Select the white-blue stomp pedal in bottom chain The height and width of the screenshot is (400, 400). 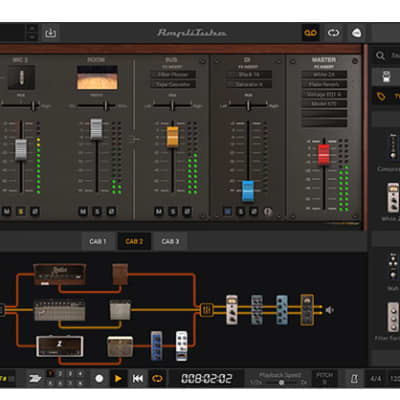(182, 346)
